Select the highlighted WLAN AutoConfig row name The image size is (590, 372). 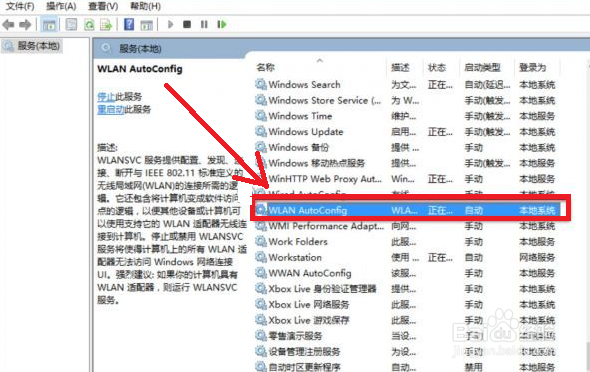click(x=308, y=210)
